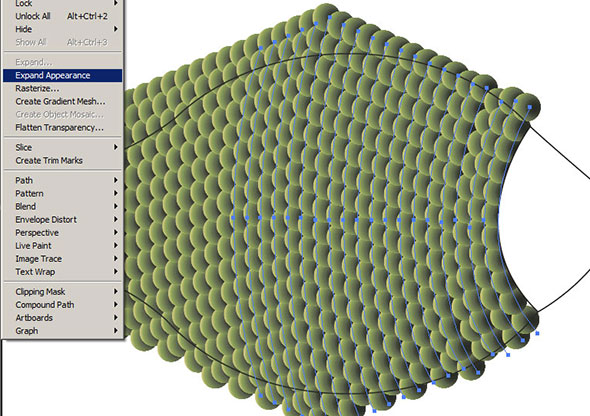Image resolution: width=590 pixels, height=416 pixels.
Task: Choose Create Trim Marks
Action: pos(62,161)
